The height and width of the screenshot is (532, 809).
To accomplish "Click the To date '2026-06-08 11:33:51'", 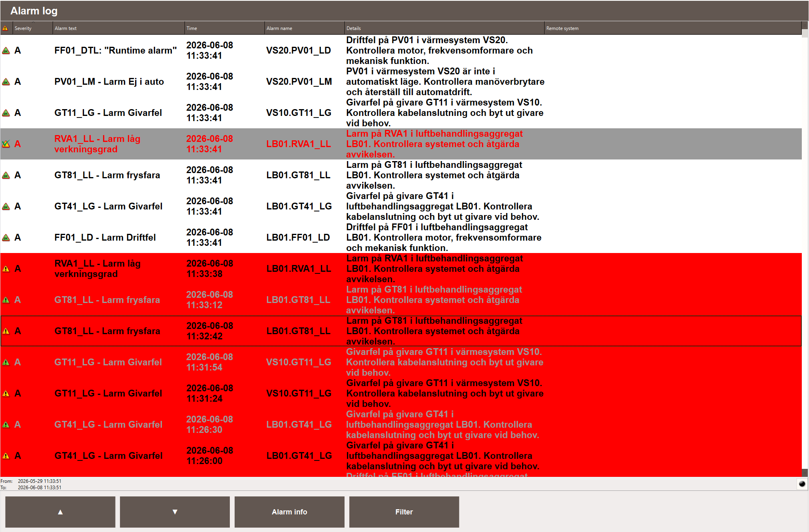I will point(40,488).
